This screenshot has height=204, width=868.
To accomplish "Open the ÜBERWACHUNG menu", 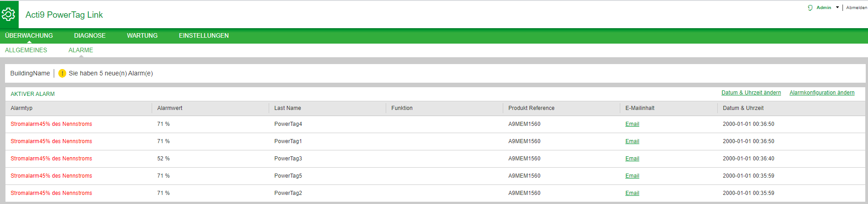I will (29, 35).
